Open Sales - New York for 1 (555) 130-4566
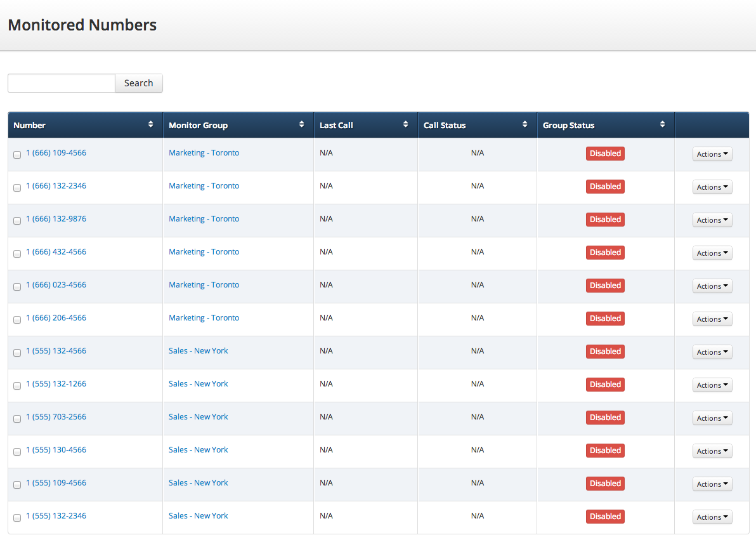Screen dimensions: 756x535 198,450
